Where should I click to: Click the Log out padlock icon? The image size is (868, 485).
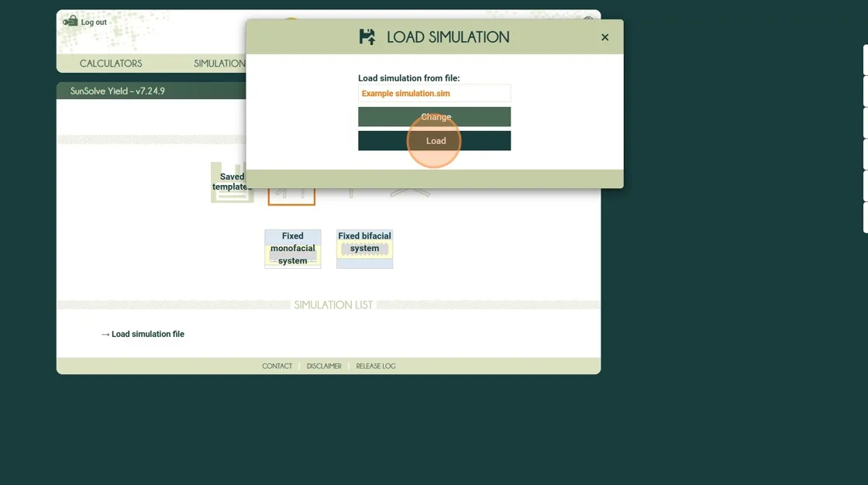click(x=71, y=21)
